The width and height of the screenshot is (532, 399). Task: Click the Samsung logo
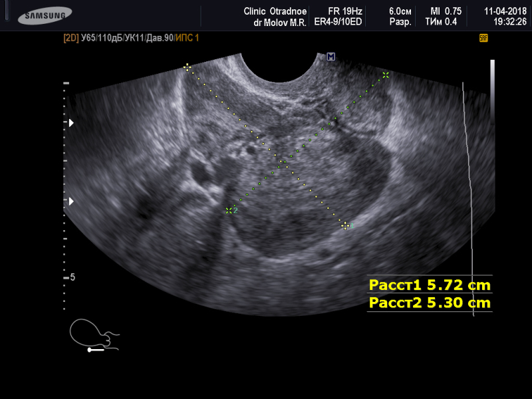click(45, 15)
